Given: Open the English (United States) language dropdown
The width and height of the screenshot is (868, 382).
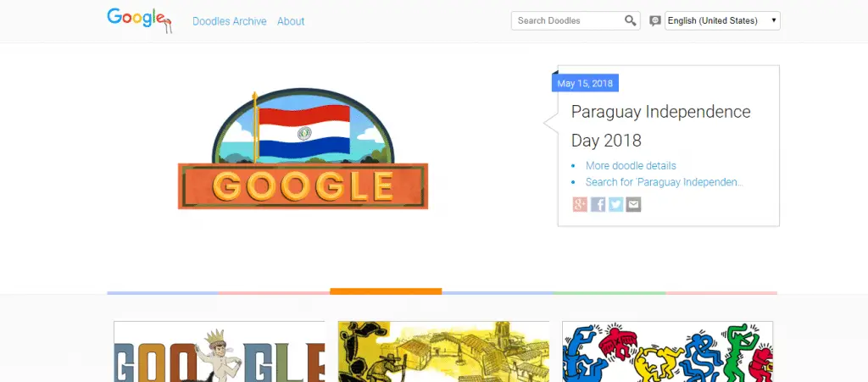Looking at the screenshot, I should click(x=722, y=21).
